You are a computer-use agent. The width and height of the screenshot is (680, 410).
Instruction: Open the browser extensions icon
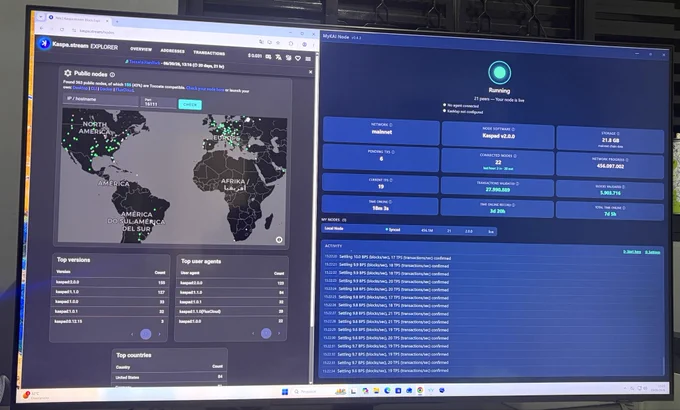click(x=291, y=43)
